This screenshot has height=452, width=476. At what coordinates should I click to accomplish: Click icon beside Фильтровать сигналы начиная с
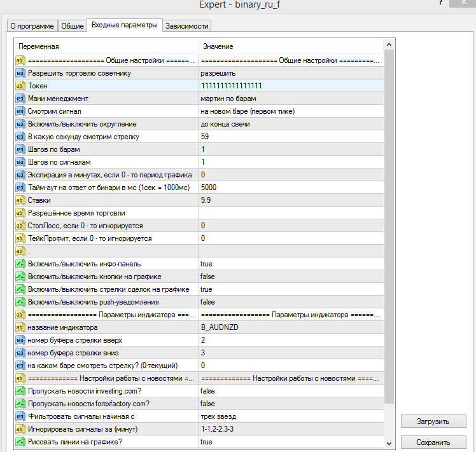[20, 416]
